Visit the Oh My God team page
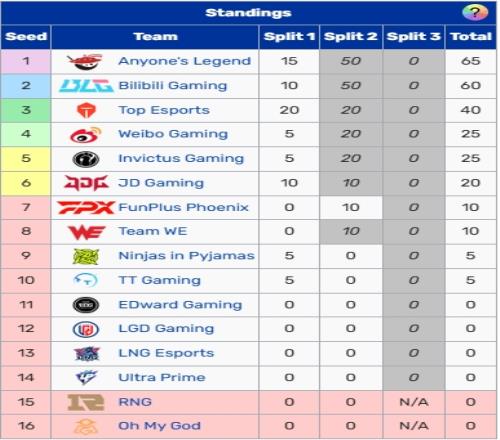Screen dimensions: 500x440 (x=159, y=426)
